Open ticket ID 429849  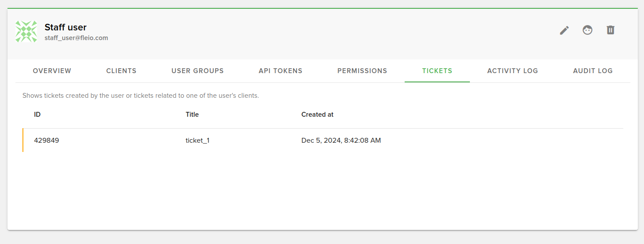46,140
